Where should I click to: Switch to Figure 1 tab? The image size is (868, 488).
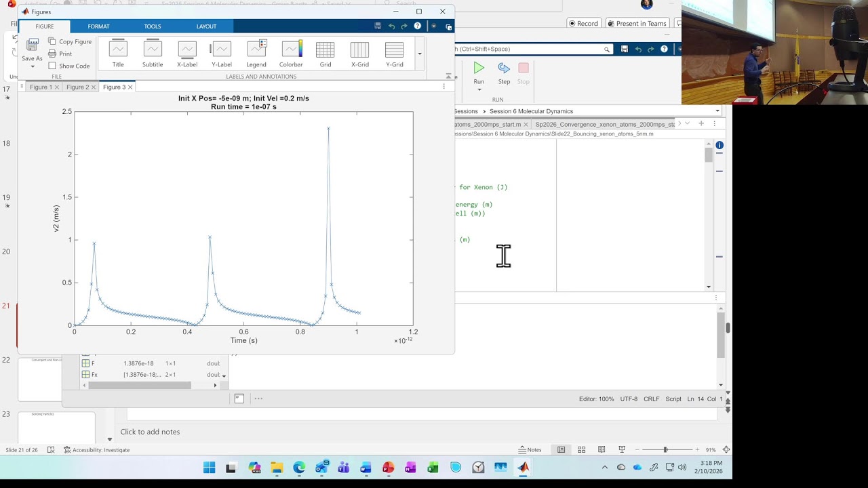(x=41, y=87)
